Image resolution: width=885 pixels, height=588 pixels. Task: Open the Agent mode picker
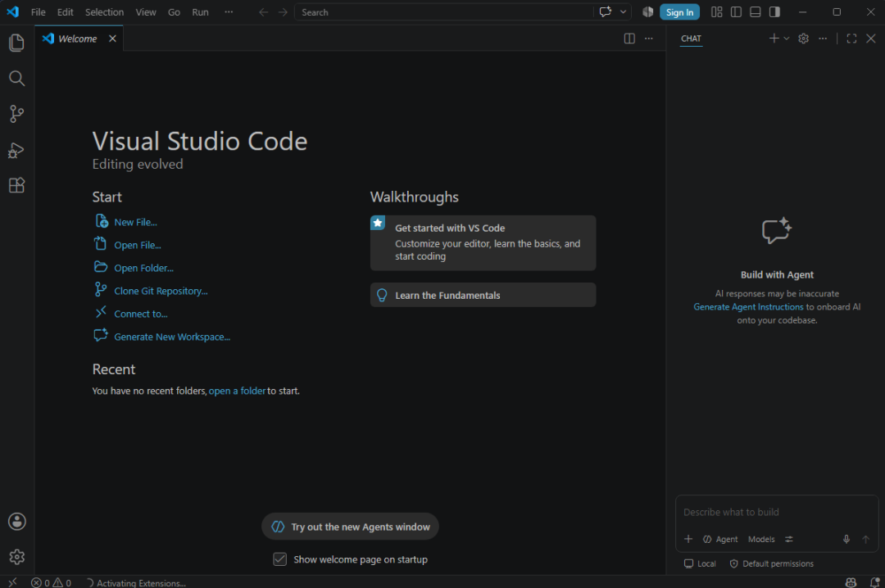click(720, 539)
